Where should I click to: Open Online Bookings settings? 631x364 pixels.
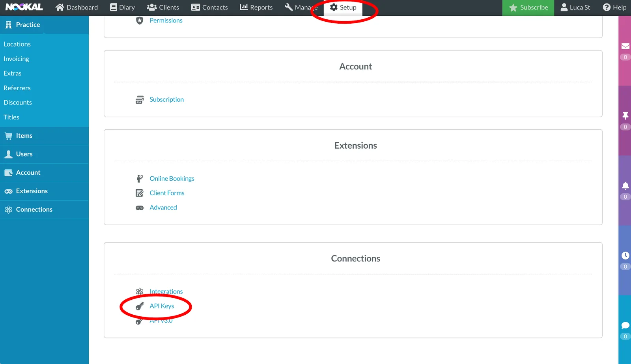point(172,179)
